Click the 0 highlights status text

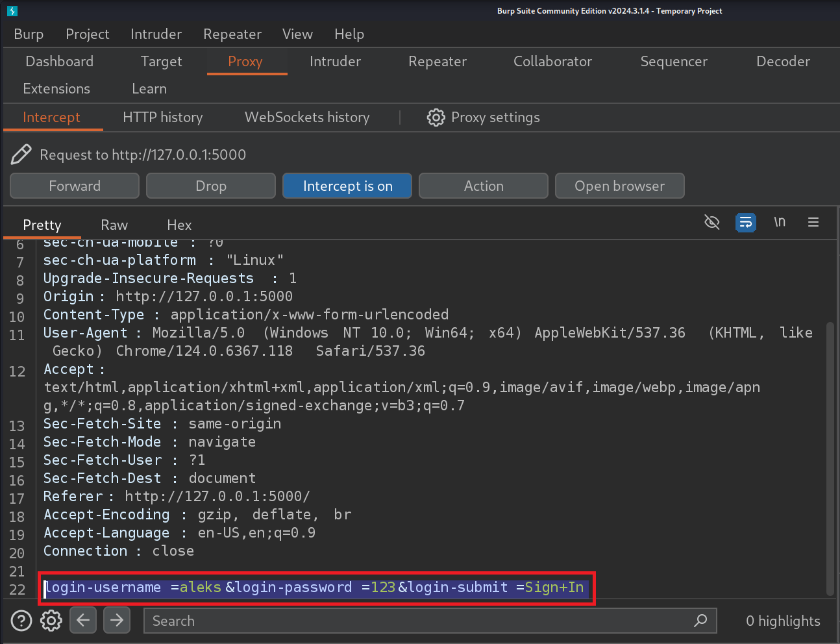[x=783, y=621]
